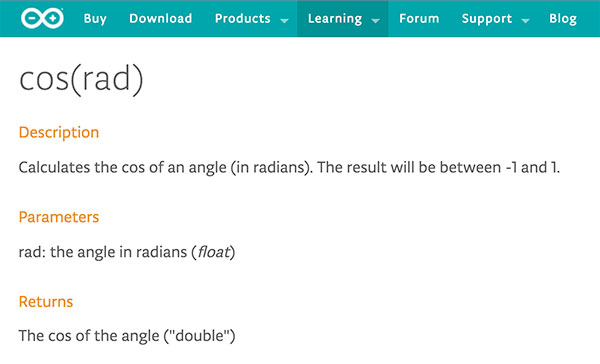The height and width of the screenshot is (364, 600).
Task: Expand the Learning dropdown arrow
Action: [x=376, y=21]
